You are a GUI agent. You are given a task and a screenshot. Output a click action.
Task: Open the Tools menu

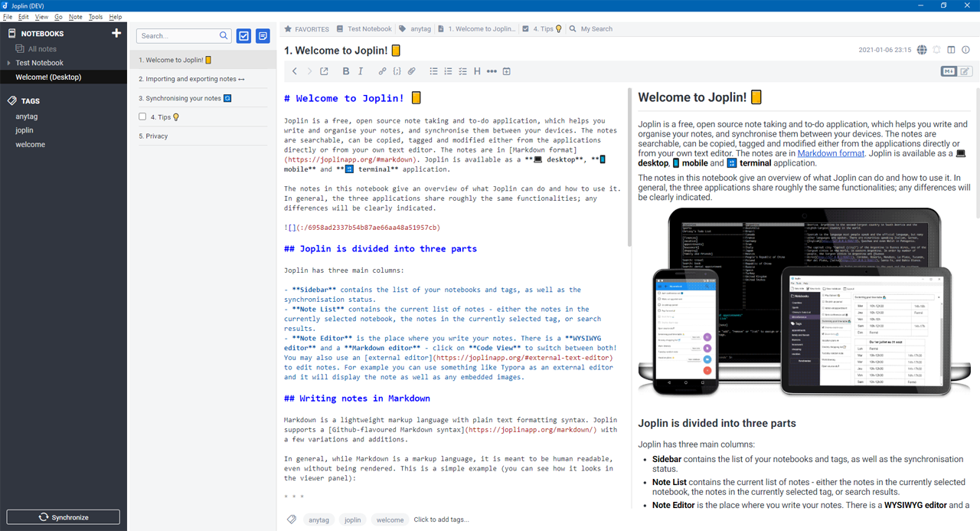[96, 16]
